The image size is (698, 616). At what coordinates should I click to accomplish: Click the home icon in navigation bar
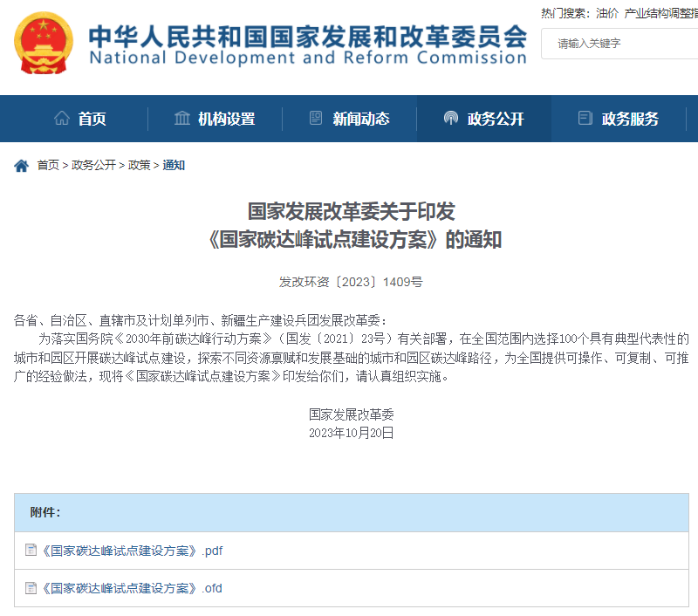click(x=62, y=119)
